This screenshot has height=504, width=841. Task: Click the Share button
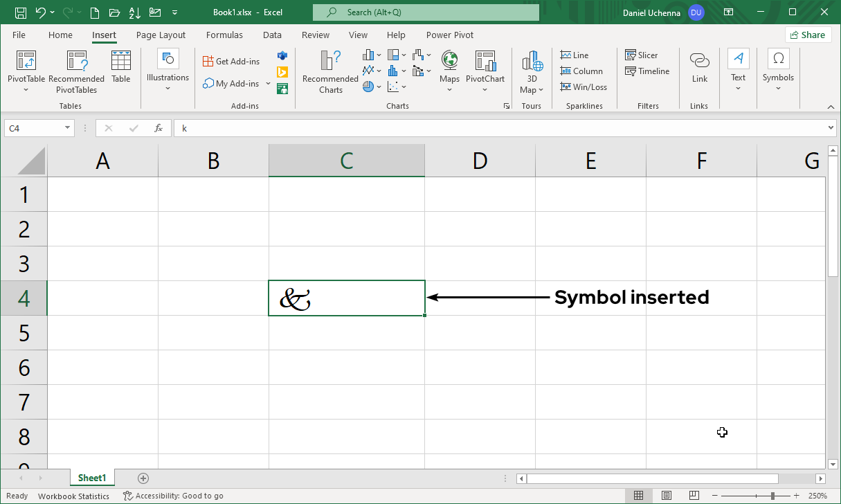[808, 35]
